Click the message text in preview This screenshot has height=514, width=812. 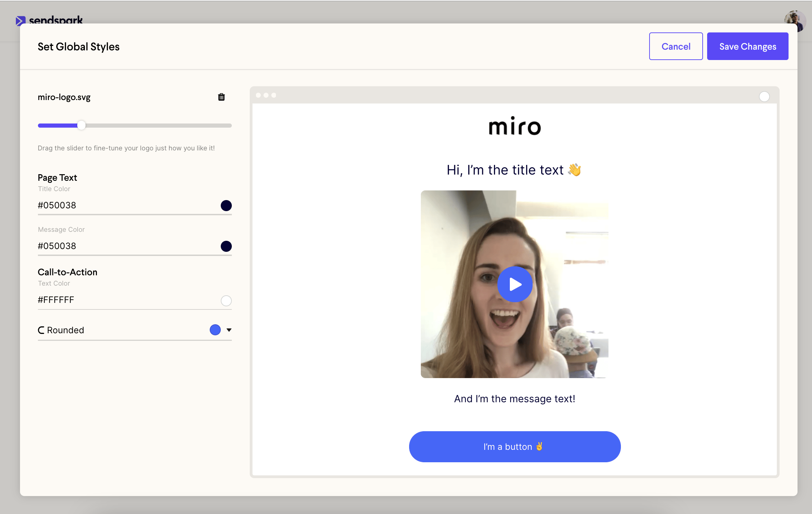[515, 399]
